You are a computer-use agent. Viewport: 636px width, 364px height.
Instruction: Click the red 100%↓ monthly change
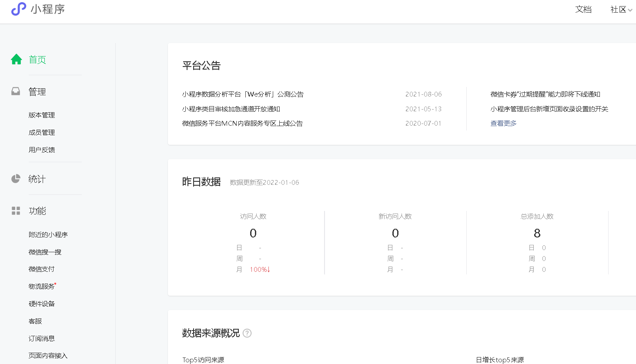click(260, 269)
